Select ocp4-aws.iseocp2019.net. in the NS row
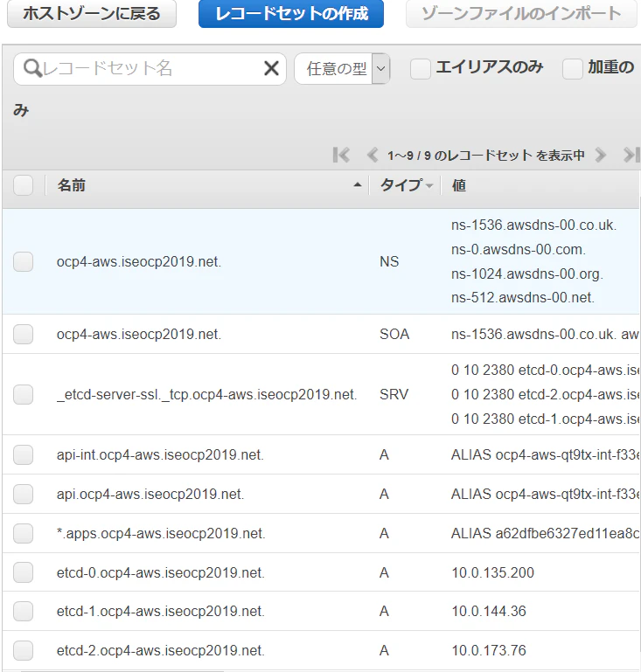Viewport: 641px width, 672px height. (x=139, y=261)
